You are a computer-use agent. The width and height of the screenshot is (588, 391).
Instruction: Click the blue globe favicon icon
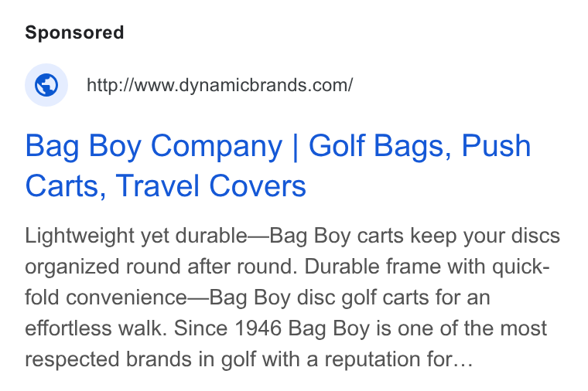click(46, 85)
